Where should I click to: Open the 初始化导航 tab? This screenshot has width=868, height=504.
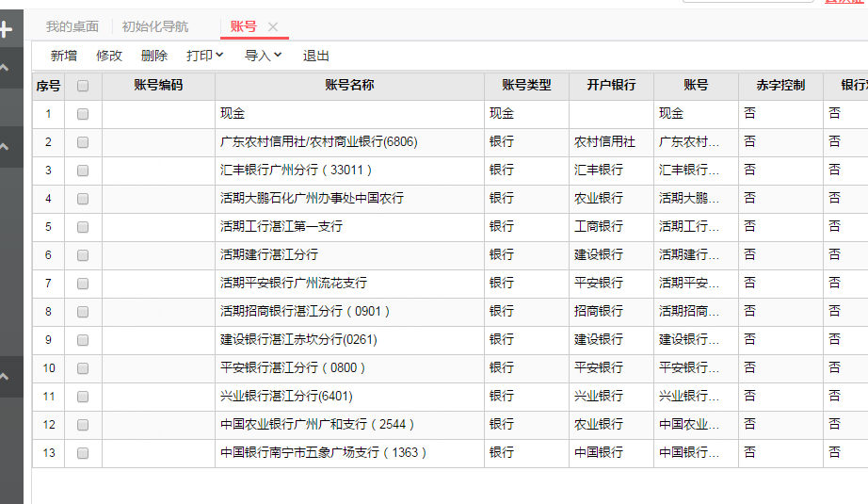coord(155,26)
